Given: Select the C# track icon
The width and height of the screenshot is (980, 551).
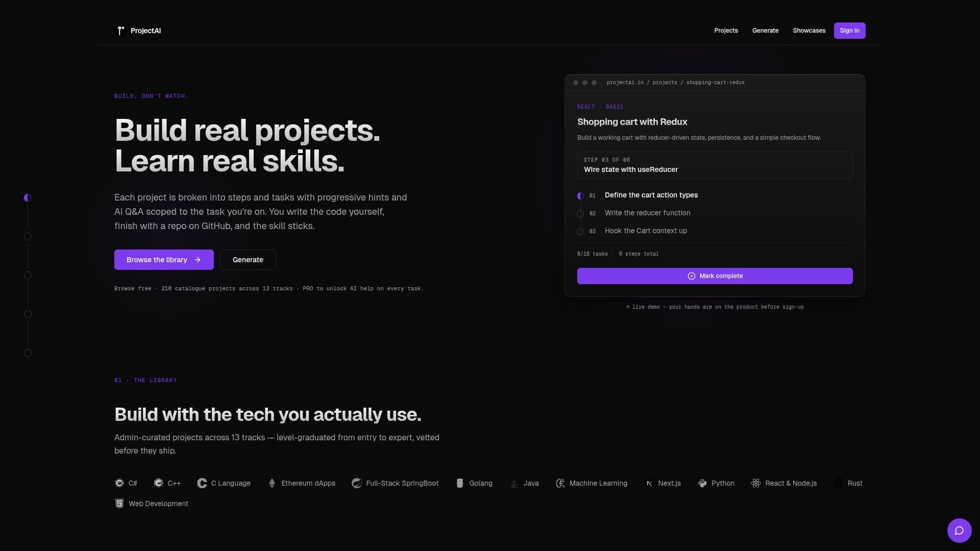Looking at the screenshot, I should click(119, 483).
